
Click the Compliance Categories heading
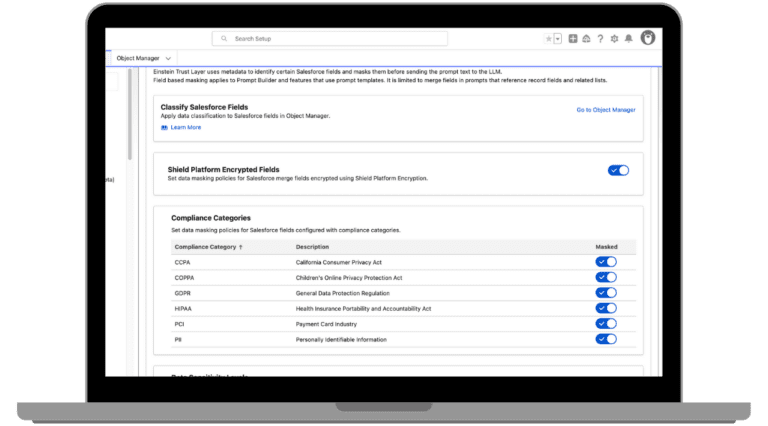211,218
